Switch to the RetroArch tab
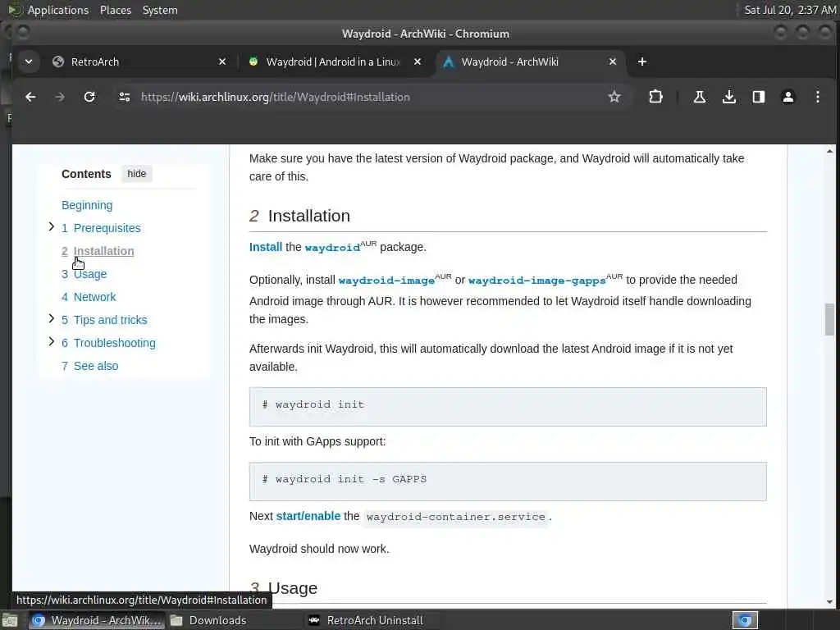The width and height of the screenshot is (840, 630). (139, 62)
